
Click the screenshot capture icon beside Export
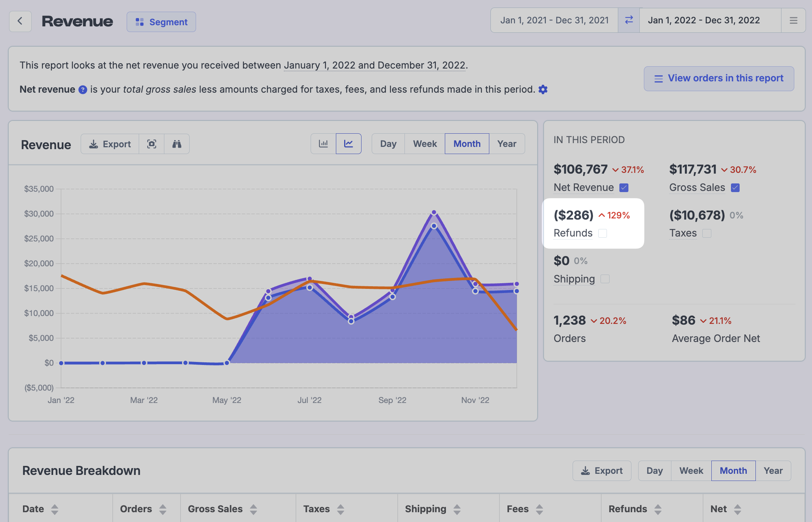tap(152, 144)
